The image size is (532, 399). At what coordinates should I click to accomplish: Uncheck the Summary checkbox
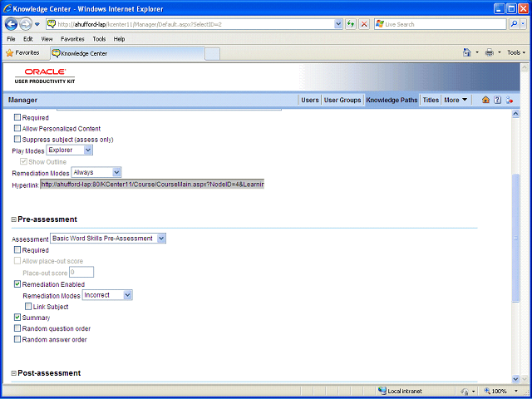point(17,318)
